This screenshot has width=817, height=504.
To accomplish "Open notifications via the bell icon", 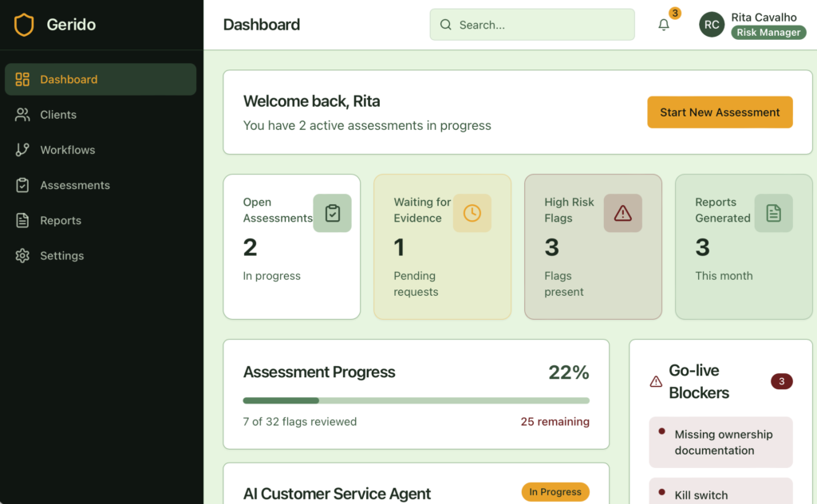I will coord(663,25).
